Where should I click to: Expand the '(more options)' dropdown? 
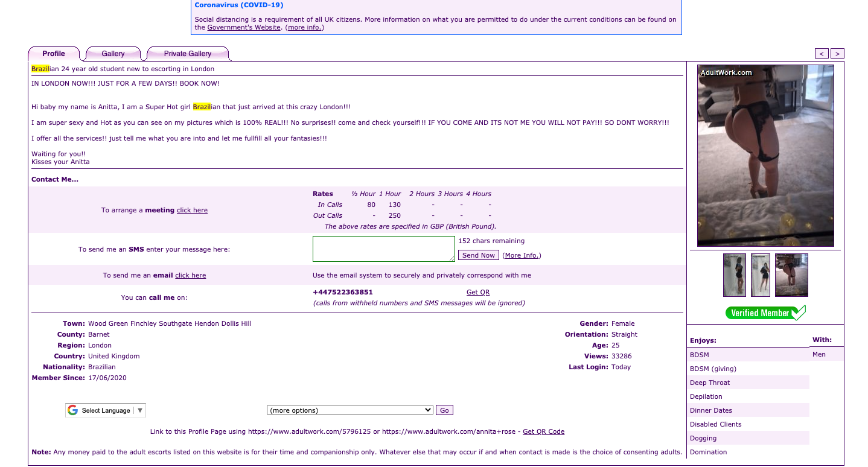[x=350, y=410]
